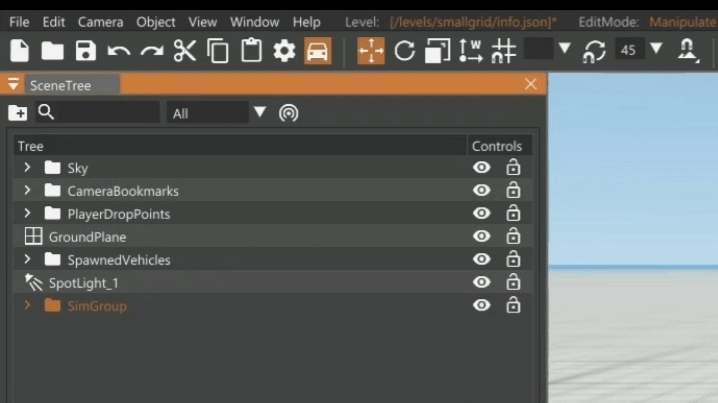This screenshot has height=403, width=718.
Task: Click the dark grid snap value box
Action: point(538,49)
